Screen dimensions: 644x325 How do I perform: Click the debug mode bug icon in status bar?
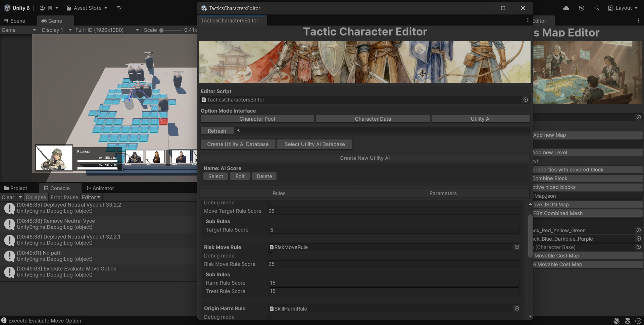(x=616, y=321)
